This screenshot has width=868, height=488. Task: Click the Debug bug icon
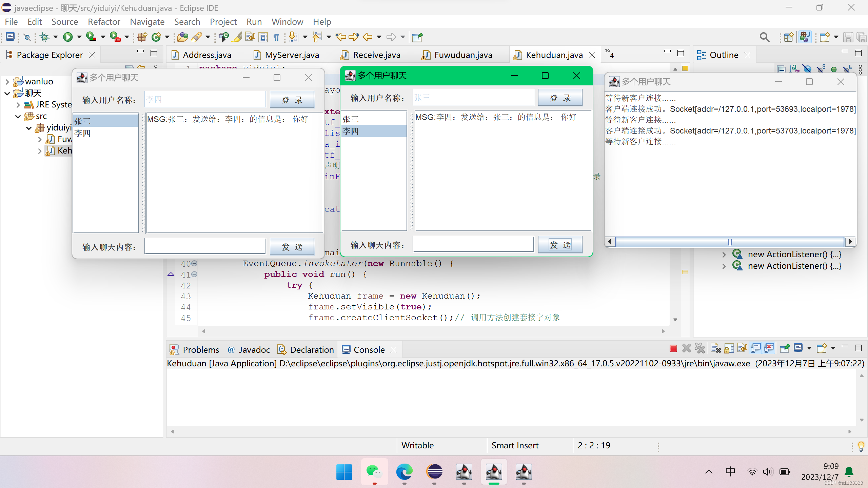click(x=44, y=37)
